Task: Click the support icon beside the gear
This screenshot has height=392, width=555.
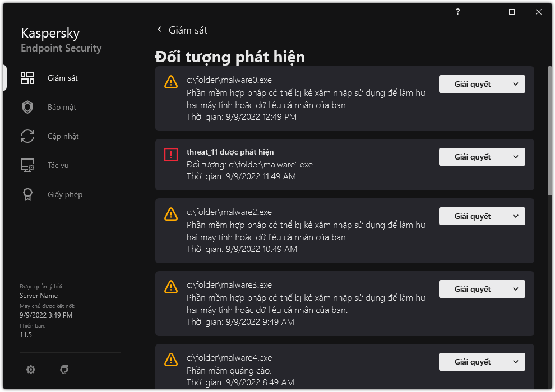Action: (x=64, y=370)
